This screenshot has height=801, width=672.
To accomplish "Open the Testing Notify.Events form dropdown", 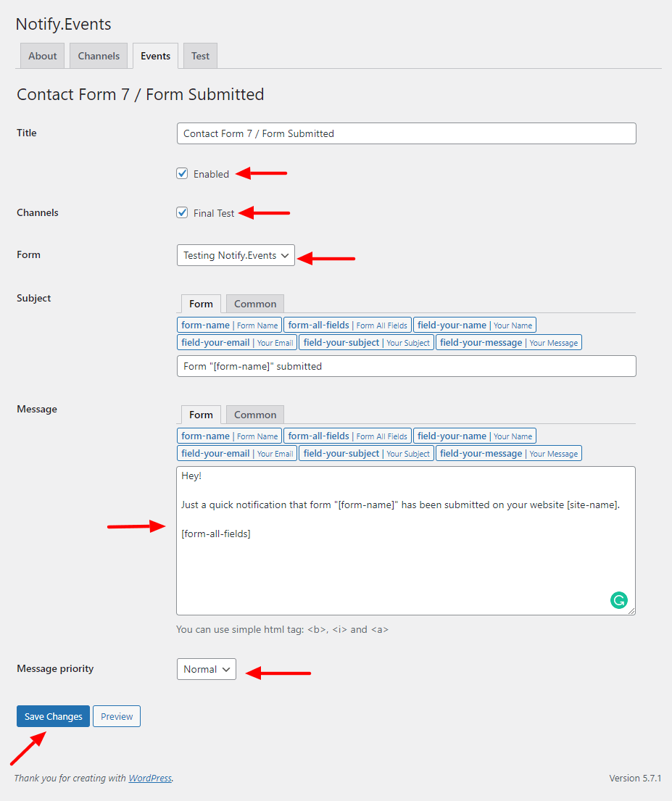I will click(236, 255).
